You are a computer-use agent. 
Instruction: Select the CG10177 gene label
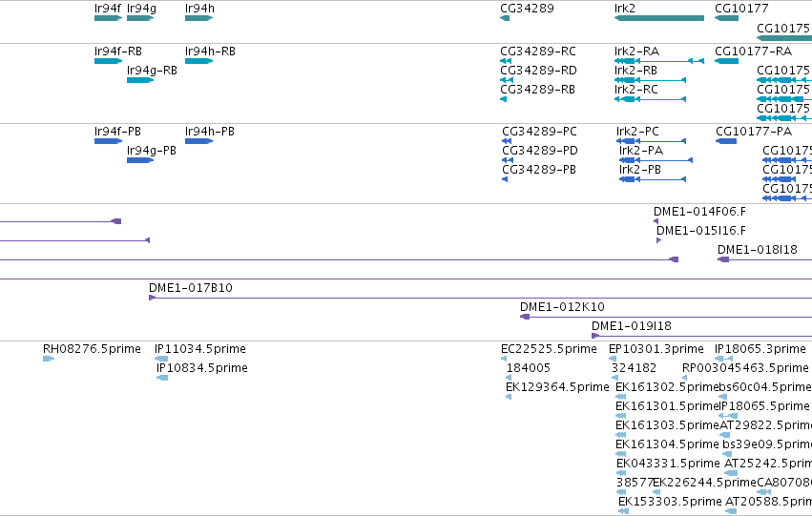[x=741, y=9]
